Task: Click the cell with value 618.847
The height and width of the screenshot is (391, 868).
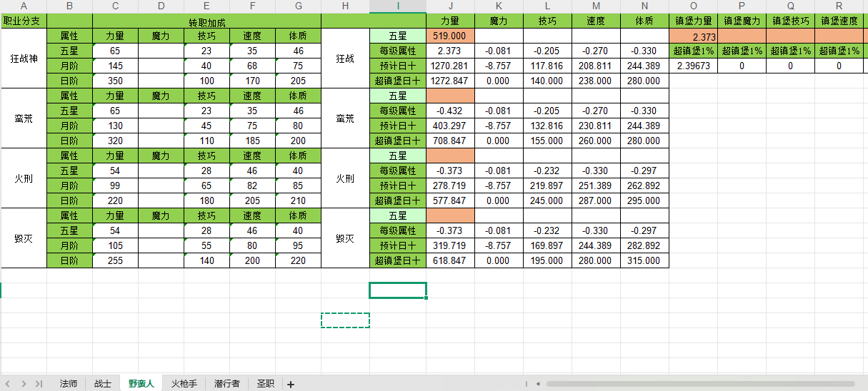Action: point(450,260)
